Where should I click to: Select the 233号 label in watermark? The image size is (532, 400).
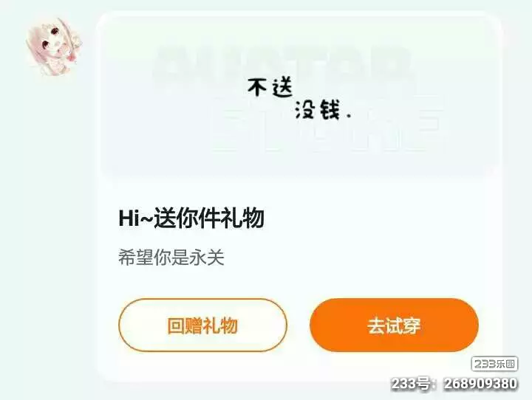coord(410,384)
